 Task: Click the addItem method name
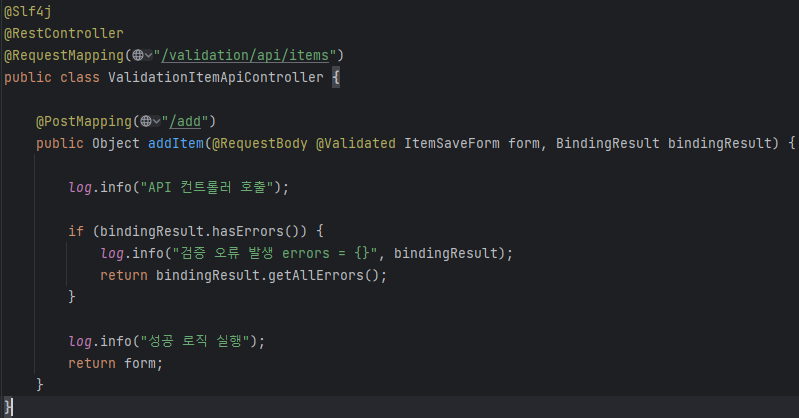(176, 143)
